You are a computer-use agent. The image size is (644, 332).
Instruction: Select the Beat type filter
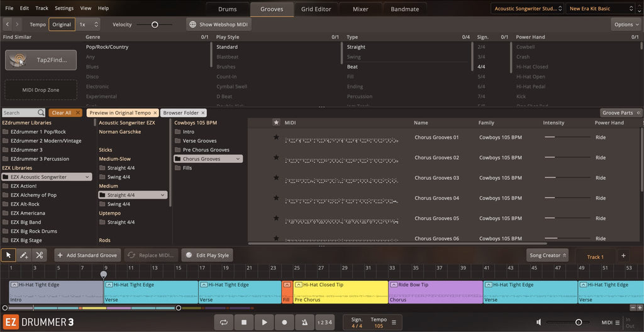point(352,67)
